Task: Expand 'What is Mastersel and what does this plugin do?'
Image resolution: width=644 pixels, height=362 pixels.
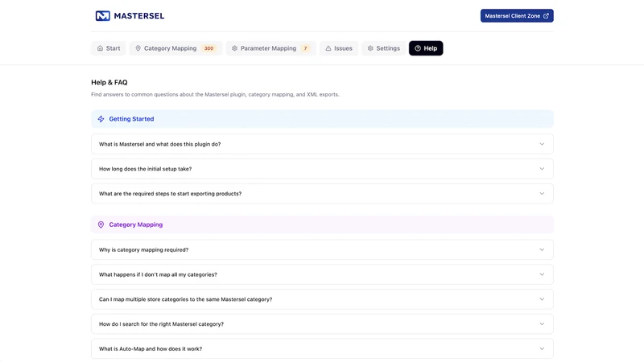Action: click(x=322, y=144)
